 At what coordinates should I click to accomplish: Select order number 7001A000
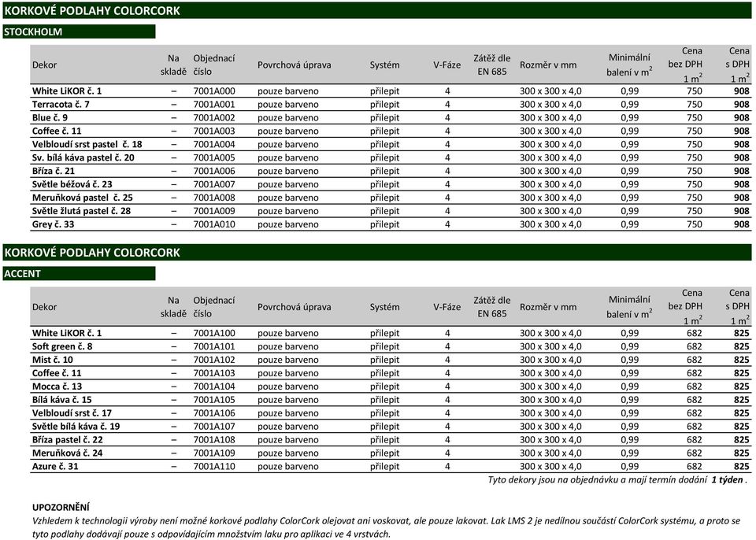point(214,91)
